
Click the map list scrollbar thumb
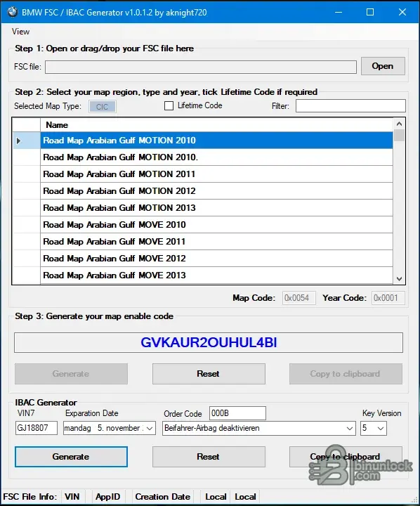399,135
